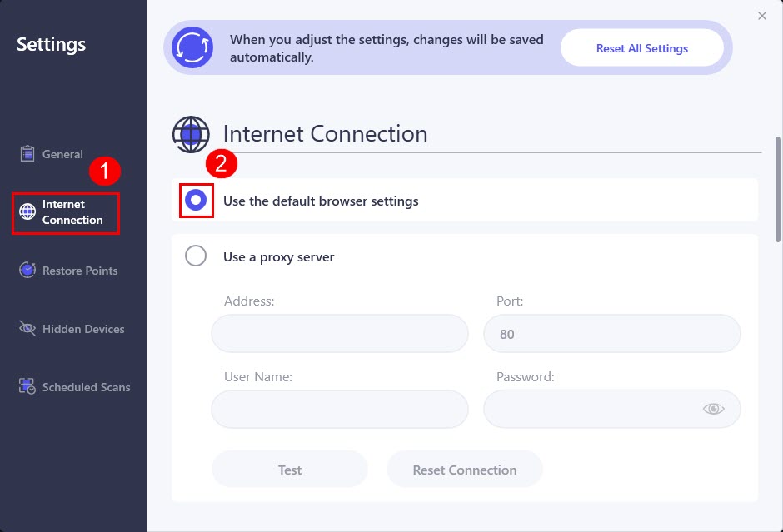Screen dimensions: 783x532
Task: Open Scheduled Scans settings
Action: click(87, 387)
